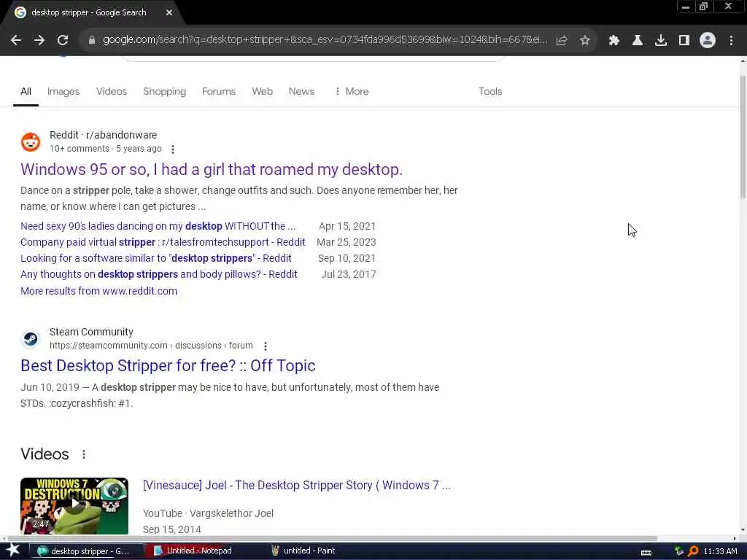Open three-dot options next to Videos heading
Viewport: 747px width, 560px height.
(84, 454)
